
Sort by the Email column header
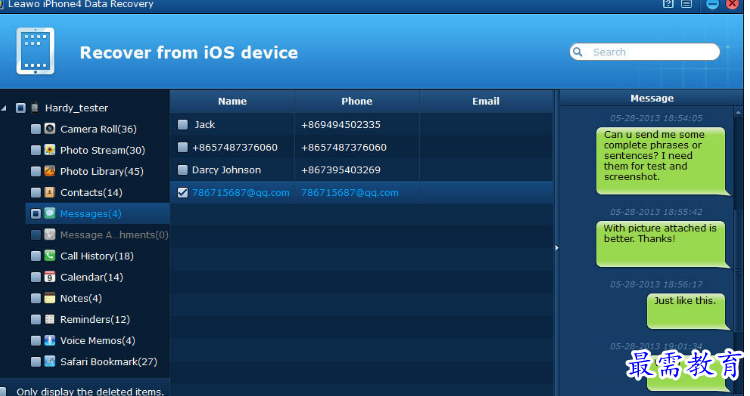click(x=486, y=101)
